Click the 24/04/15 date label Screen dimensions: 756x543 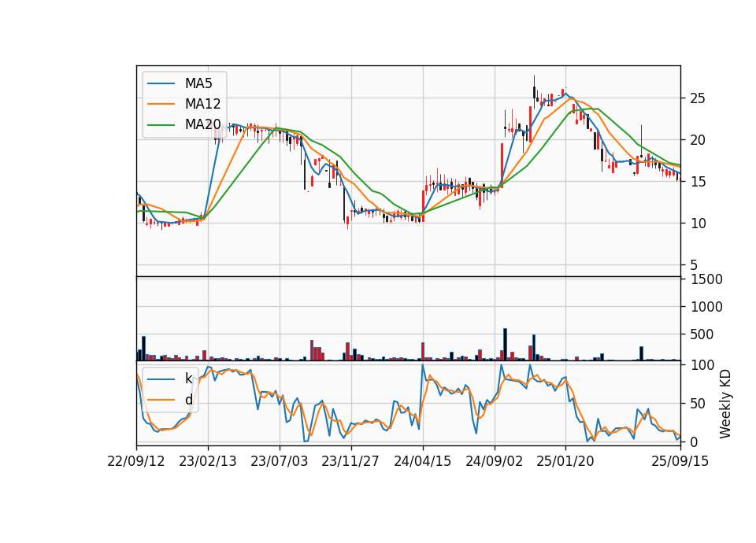point(422,461)
